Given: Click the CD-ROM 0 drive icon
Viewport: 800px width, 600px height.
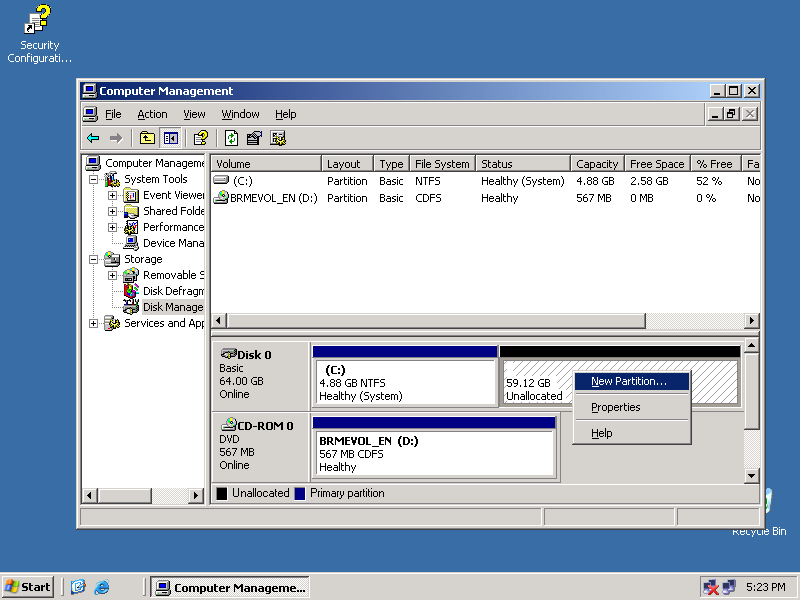Looking at the screenshot, I should point(229,424).
